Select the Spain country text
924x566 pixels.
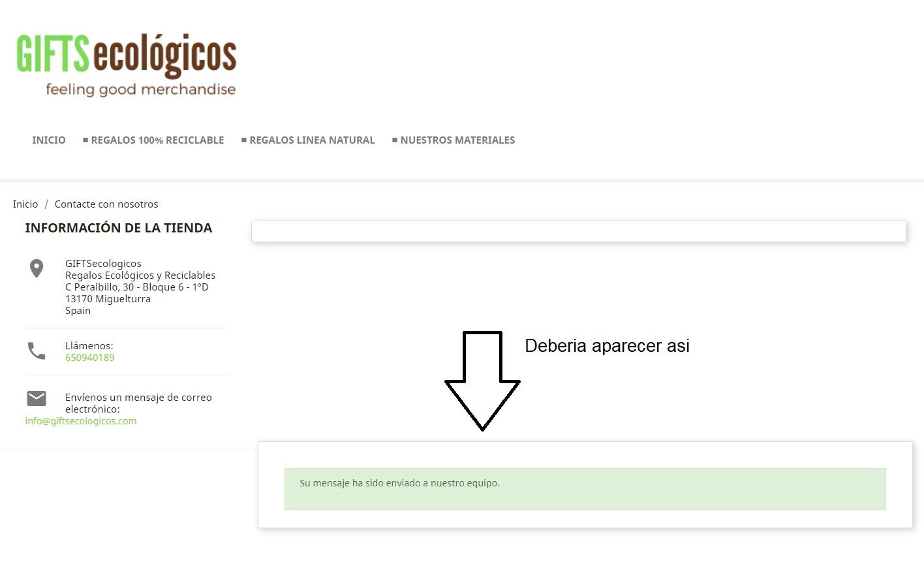click(x=78, y=311)
